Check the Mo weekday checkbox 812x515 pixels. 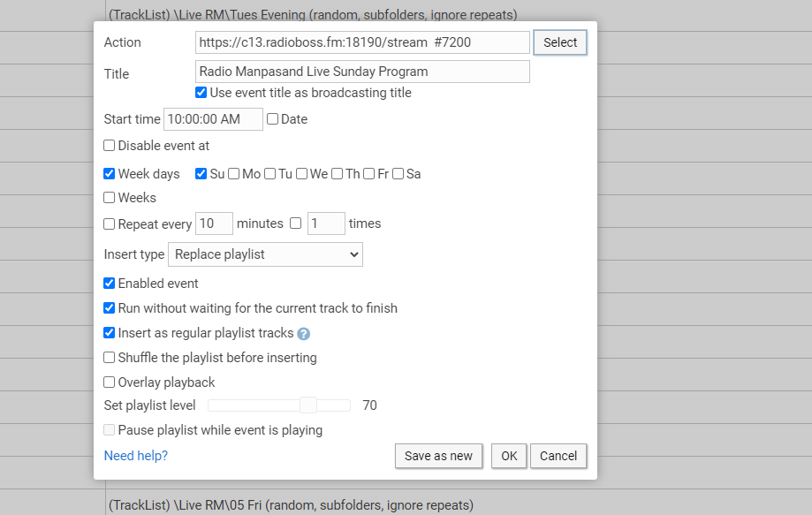[x=233, y=174]
